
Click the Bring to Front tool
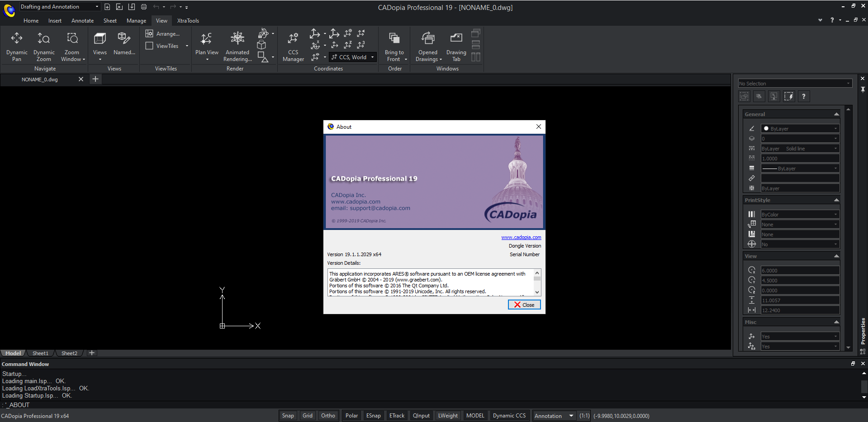point(394,45)
